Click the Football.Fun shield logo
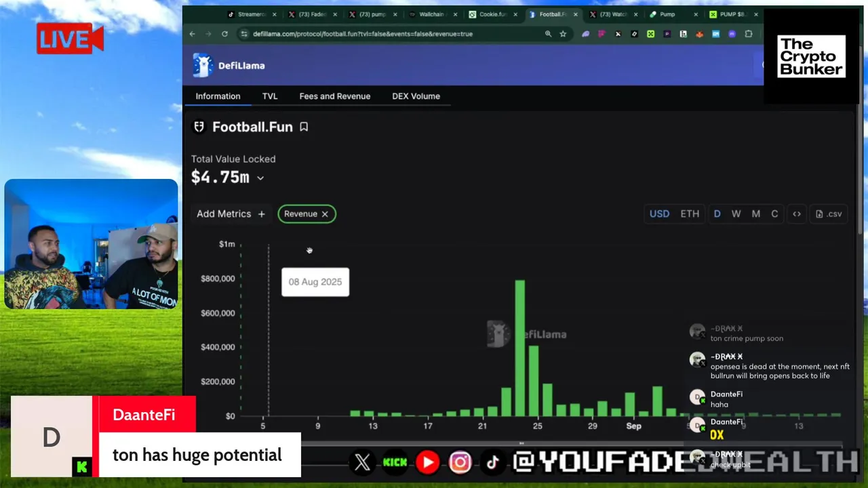 199,127
